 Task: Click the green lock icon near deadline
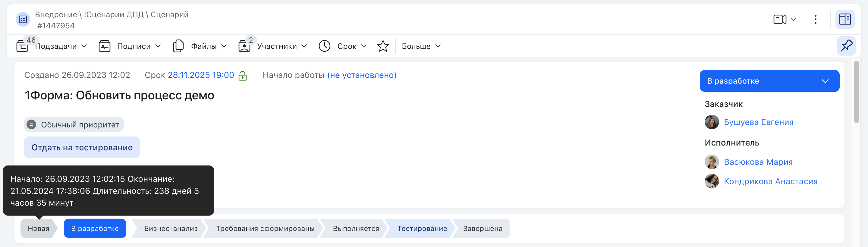point(243,75)
